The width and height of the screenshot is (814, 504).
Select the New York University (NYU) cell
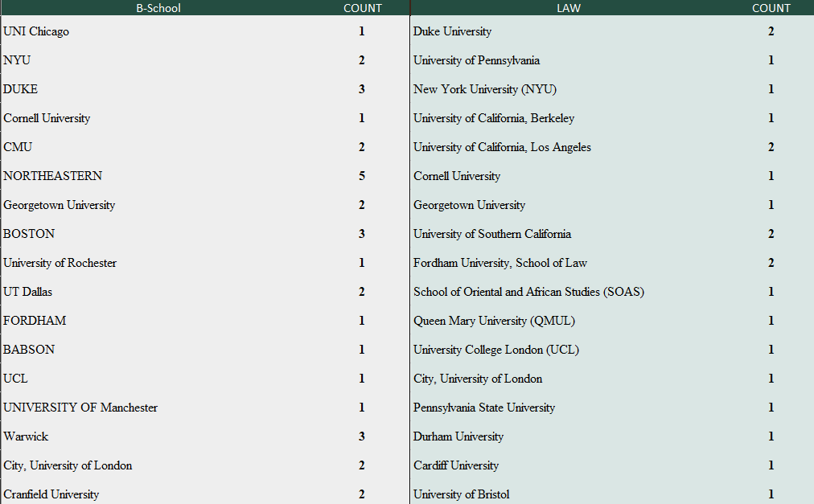coord(485,89)
